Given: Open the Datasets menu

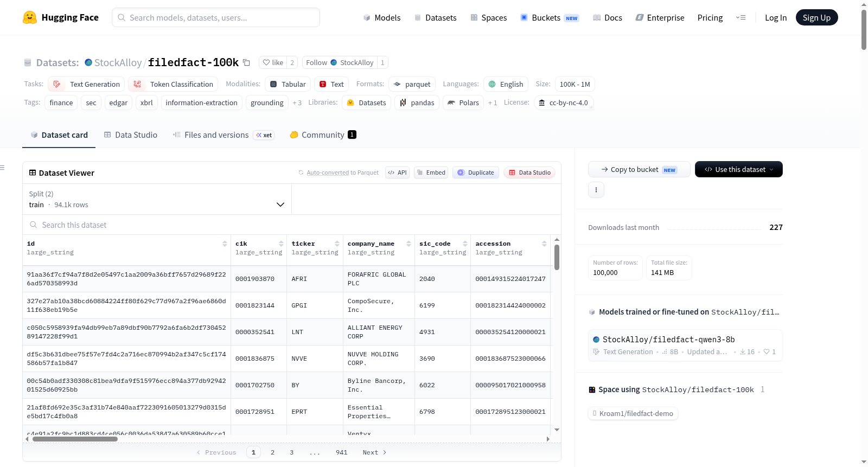Looking at the screenshot, I should point(436,17).
